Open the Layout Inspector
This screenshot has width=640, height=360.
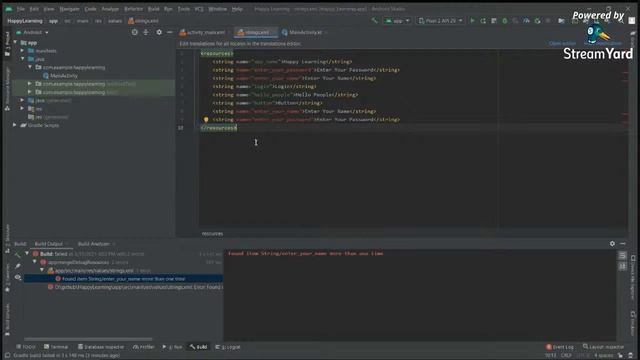(604, 347)
